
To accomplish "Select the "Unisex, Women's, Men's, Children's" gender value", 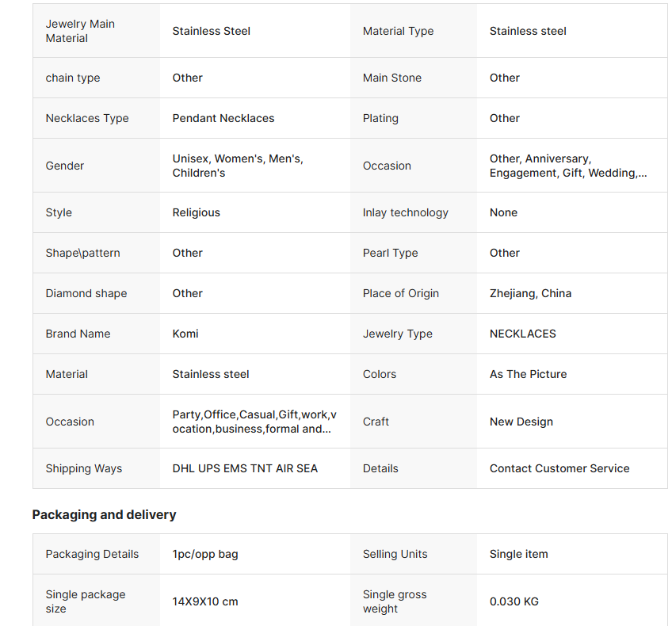I will [238, 166].
